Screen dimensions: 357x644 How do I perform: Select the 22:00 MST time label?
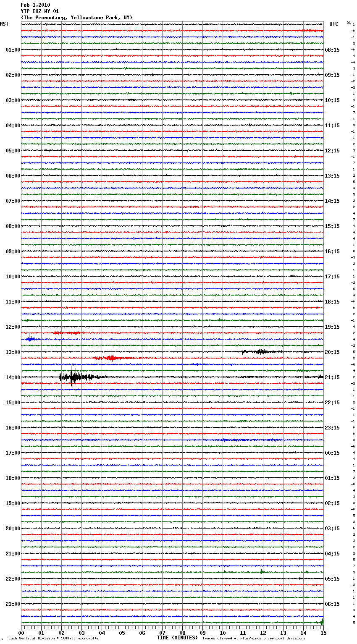click(13, 579)
